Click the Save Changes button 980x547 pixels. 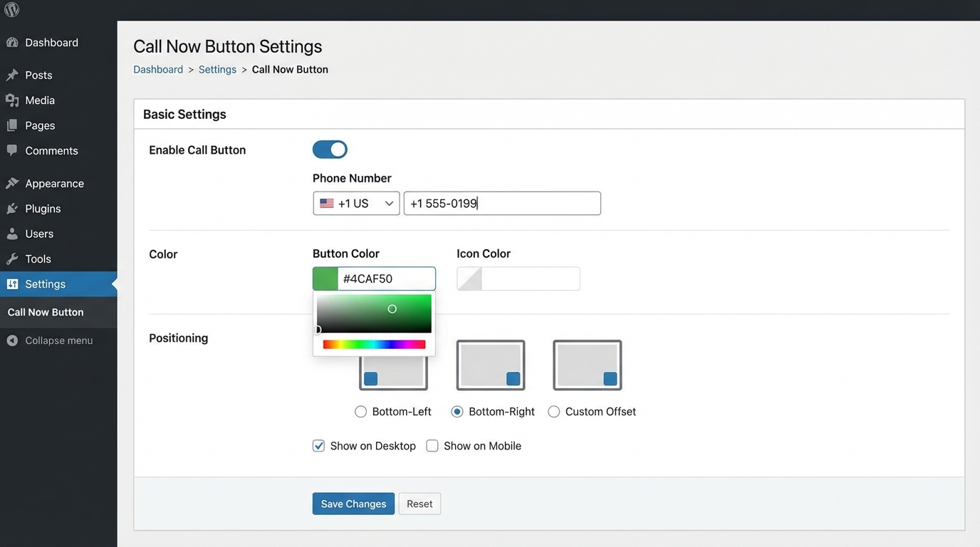tap(353, 504)
